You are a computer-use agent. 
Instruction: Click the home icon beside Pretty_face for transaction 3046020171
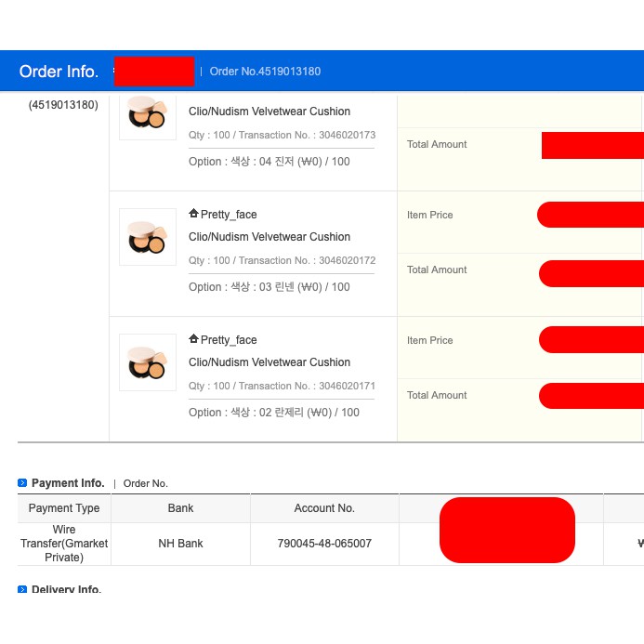point(193,340)
